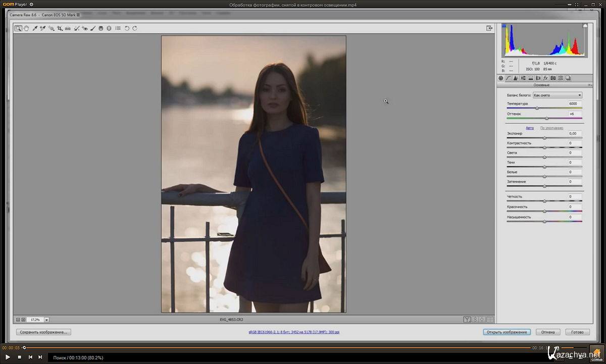The height and width of the screenshot is (364, 606).
Task: Click the Open Image button
Action: click(507, 332)
